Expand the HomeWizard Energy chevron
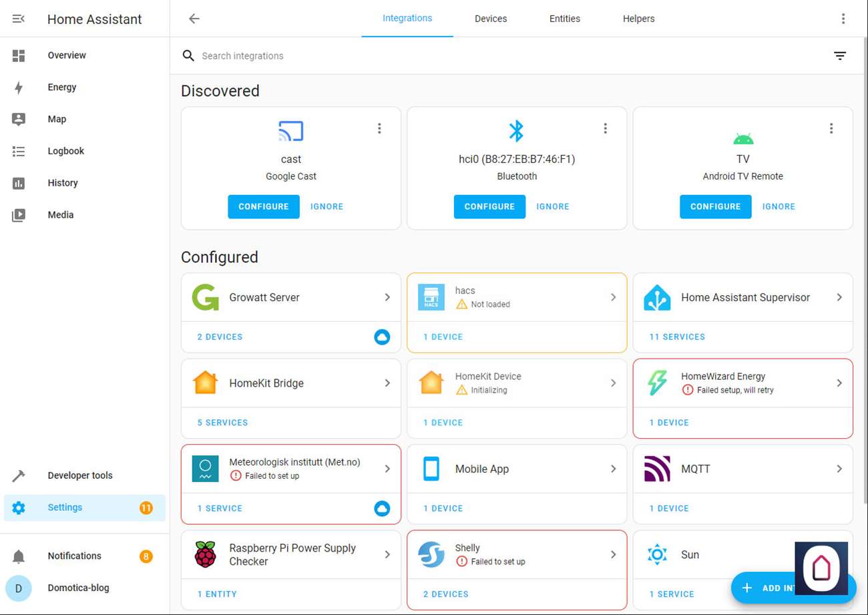 839,383
